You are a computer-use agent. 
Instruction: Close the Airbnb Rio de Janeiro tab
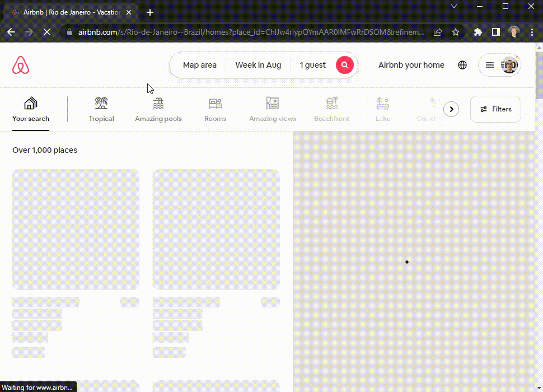(x=129, y=12)
